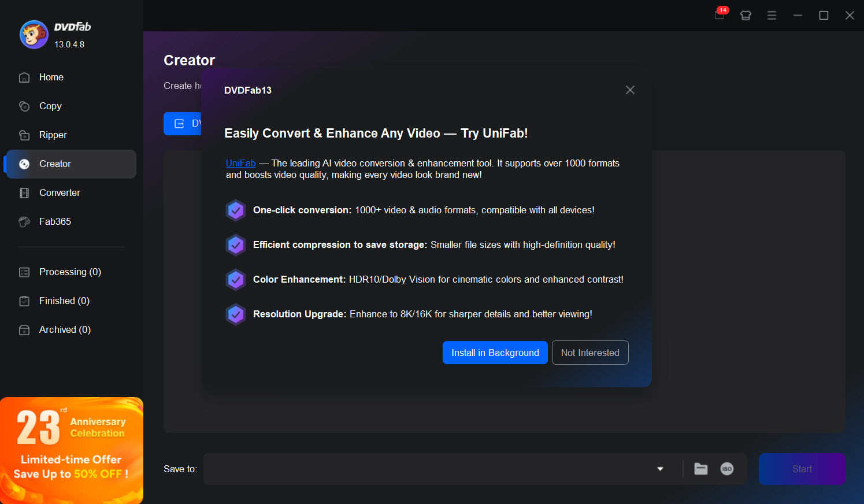Follow the UniFab hyperlink
This screenshot has height=504, width=864.
pos(240,164)
